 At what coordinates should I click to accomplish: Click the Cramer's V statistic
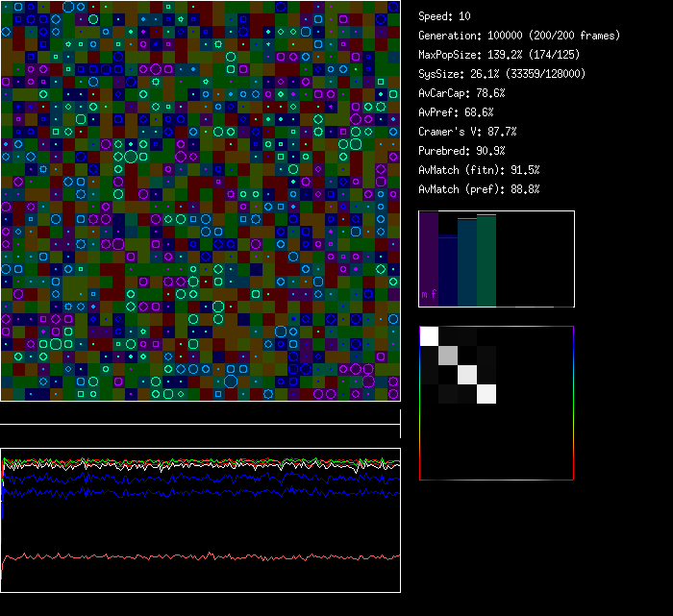467,132
